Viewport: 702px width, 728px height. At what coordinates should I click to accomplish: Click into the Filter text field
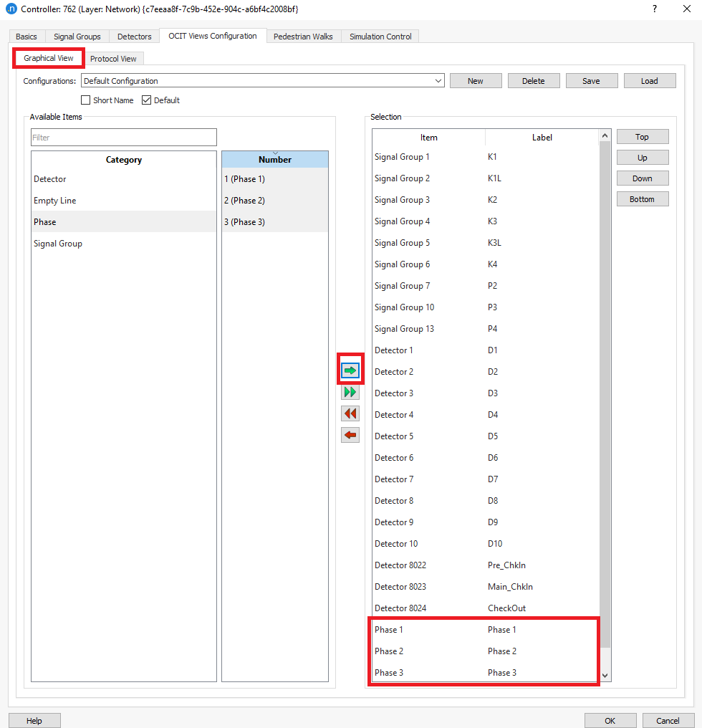point(123,138)
